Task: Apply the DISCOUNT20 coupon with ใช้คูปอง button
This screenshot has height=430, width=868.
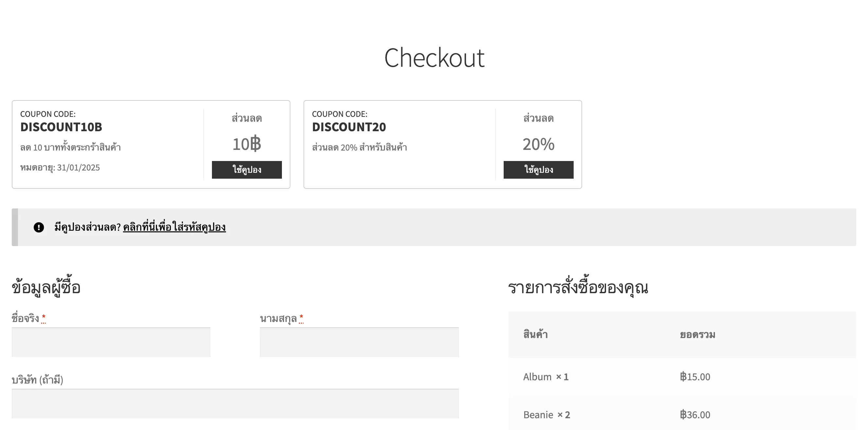Action: click(x=538, y=170)
